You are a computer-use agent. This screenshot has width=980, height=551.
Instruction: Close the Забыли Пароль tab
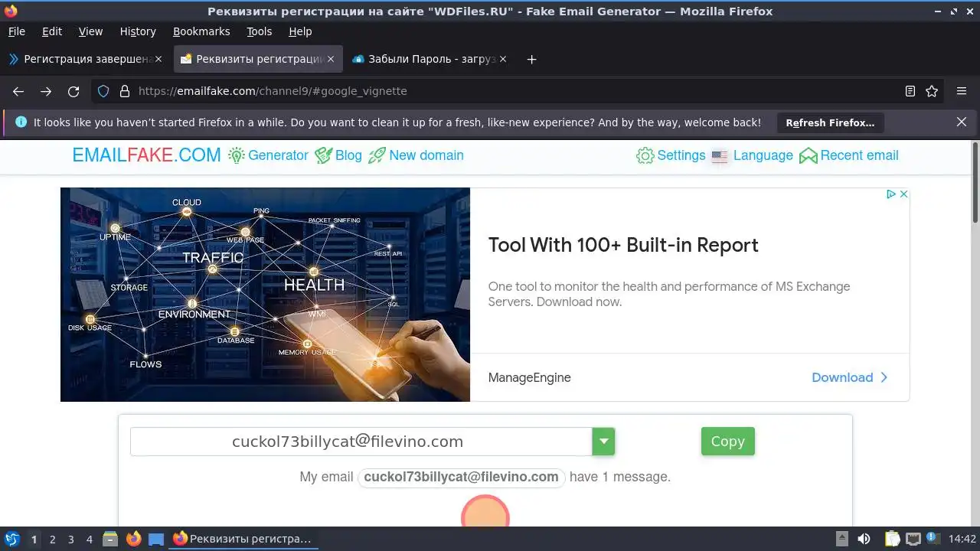[x=503, y=59]
